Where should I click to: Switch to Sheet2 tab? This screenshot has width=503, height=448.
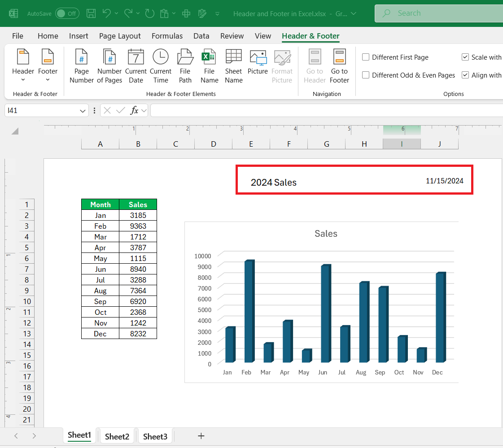coord(117,436)
